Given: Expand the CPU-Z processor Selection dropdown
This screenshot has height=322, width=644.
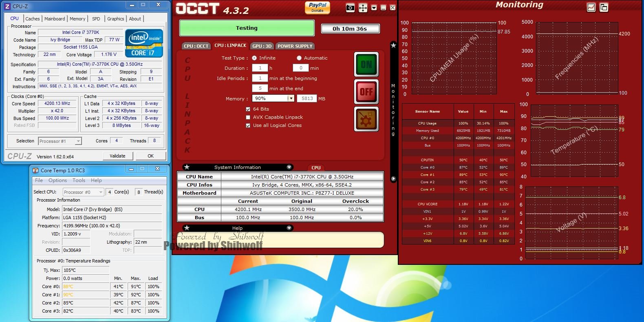Looking at the screenshot, I should (78, 141).
